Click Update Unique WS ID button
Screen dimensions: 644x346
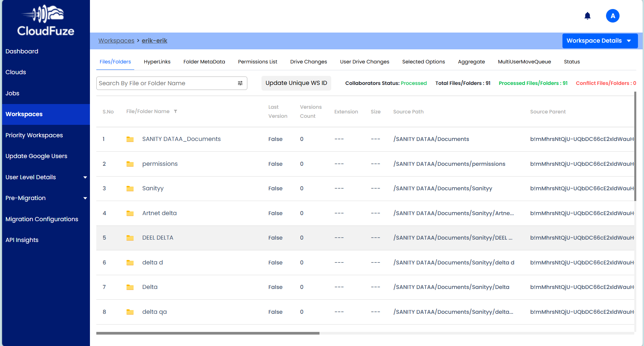pyautogui.click(x=296, y=83)
